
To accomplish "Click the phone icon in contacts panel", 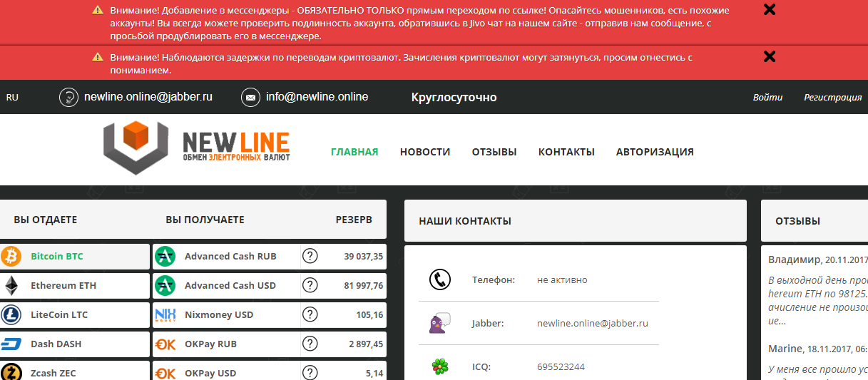I will point(440,279).
